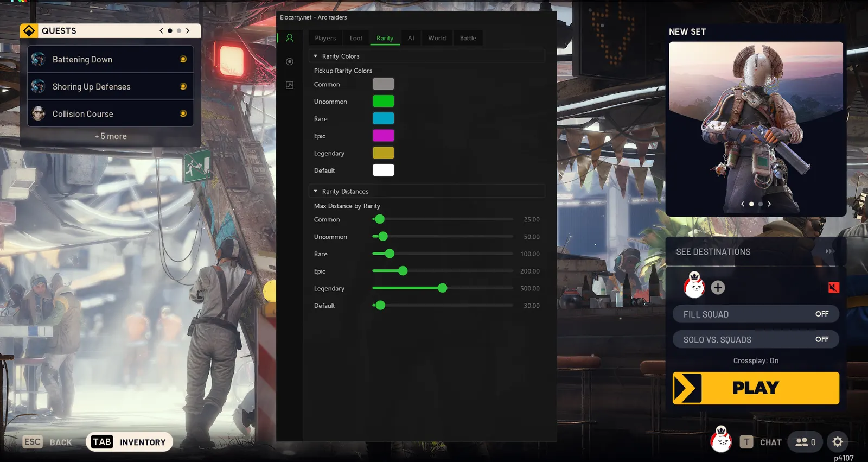Collapse the Rarity Colors section
The height and width of the screenshot is (462, 868).
(427, 56)
